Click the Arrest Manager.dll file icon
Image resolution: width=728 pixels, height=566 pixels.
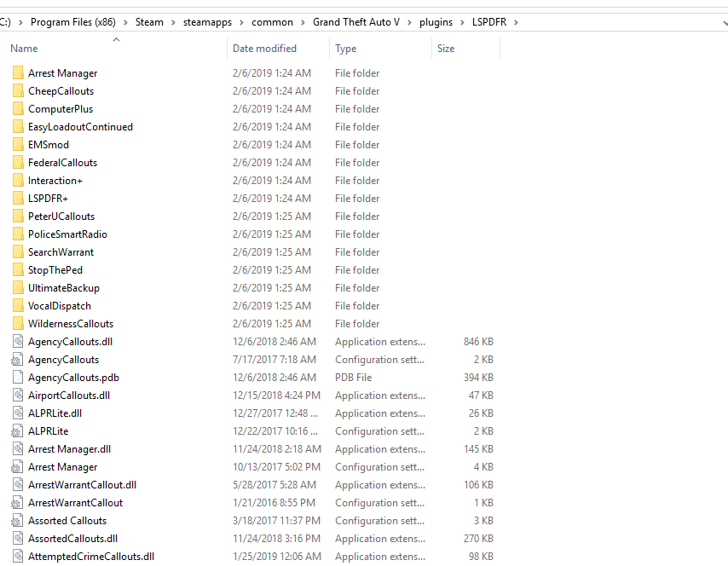[x=18, y=448]
